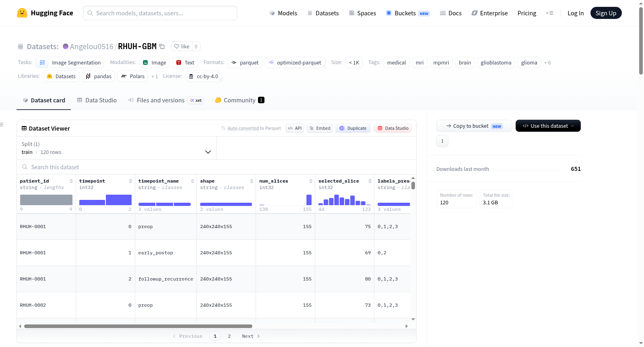This screenshot has width=644, height=347.
Task: Focus the Search this dataset field
Action: coord(217,167)
